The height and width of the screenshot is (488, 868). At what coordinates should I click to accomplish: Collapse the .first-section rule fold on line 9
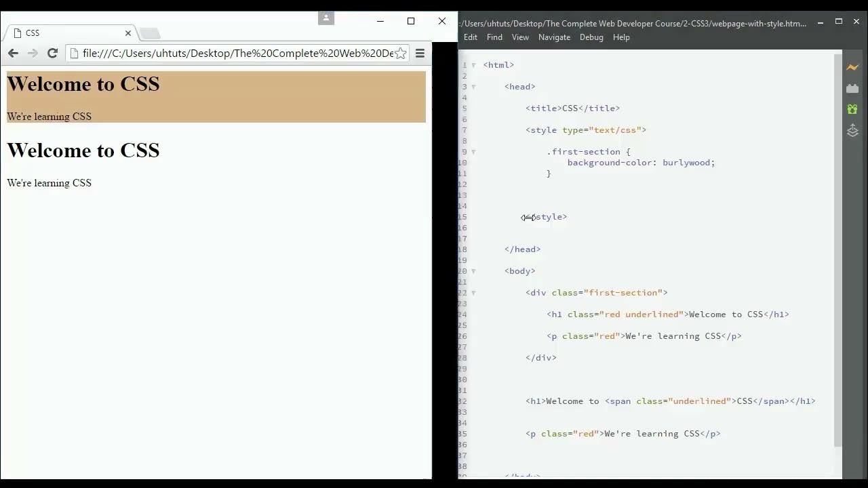click(x=473, y=152)
